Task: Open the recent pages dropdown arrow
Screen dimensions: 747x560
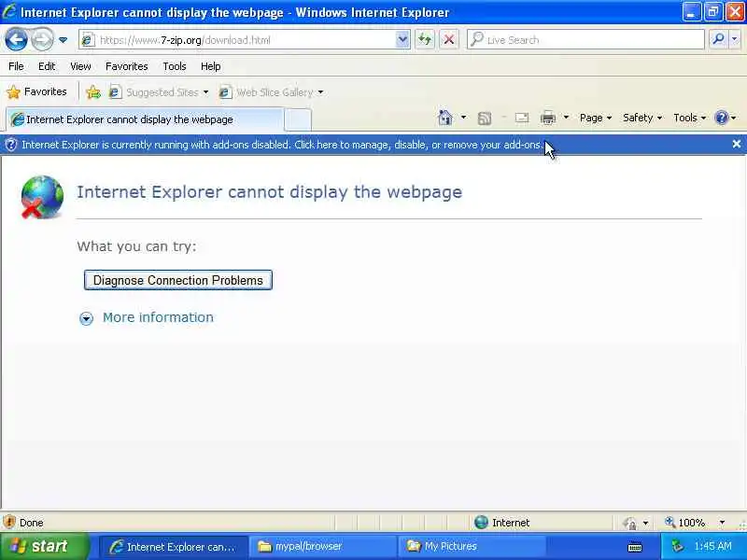Action: pyautogui.click(x=63, y=40)
